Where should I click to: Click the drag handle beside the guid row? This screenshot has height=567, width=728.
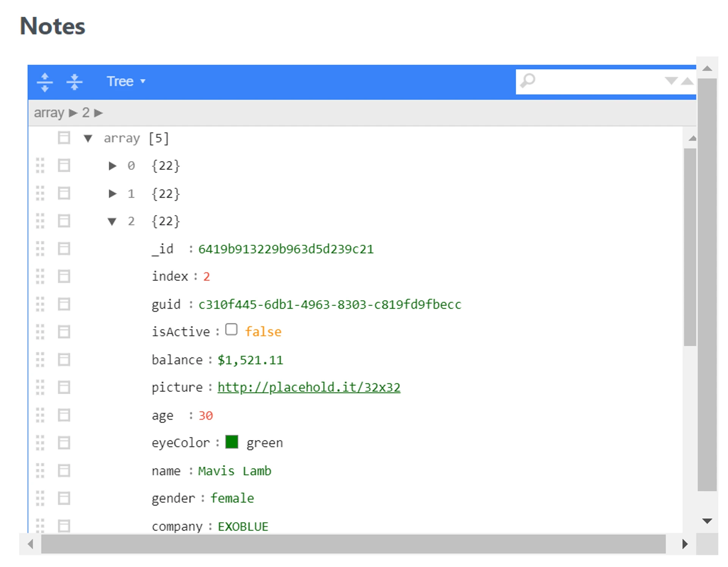coord(40,304)
